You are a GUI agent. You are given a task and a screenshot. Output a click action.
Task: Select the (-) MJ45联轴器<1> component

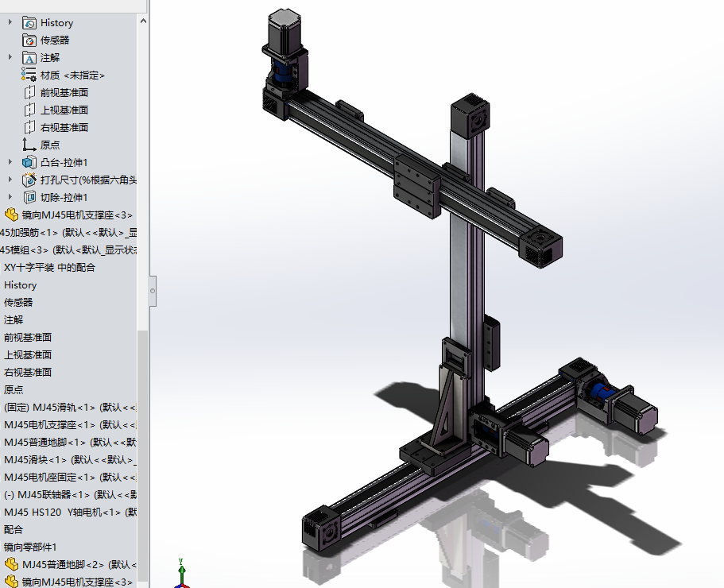(x=70, y=495)
